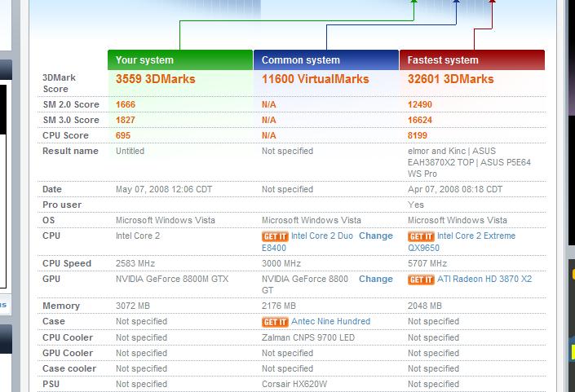
Task: Click memory value 2176 MB
Action: tap(279, 306)
